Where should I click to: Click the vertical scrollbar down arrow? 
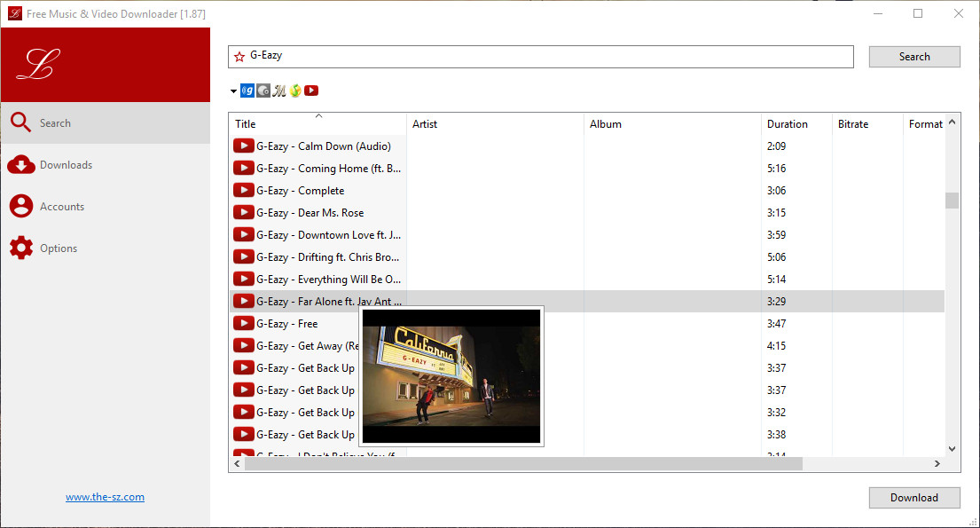coord(952,448)
